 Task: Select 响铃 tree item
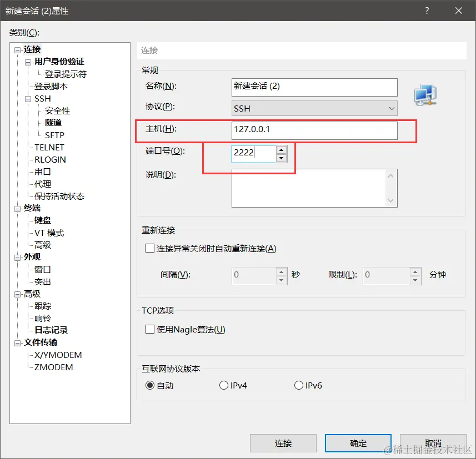tap(43, 319)
